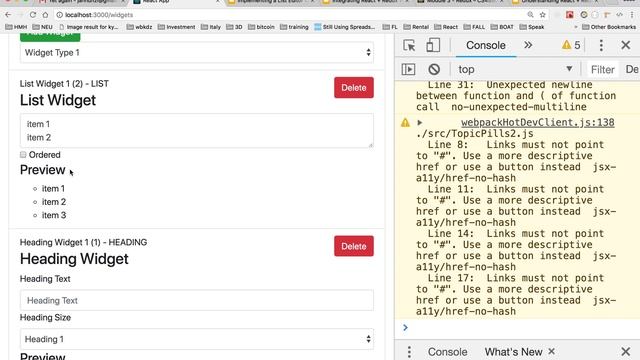Expand the webpackHotDevClient warning message
Screen dimensions: 640x360
(420, 122)
